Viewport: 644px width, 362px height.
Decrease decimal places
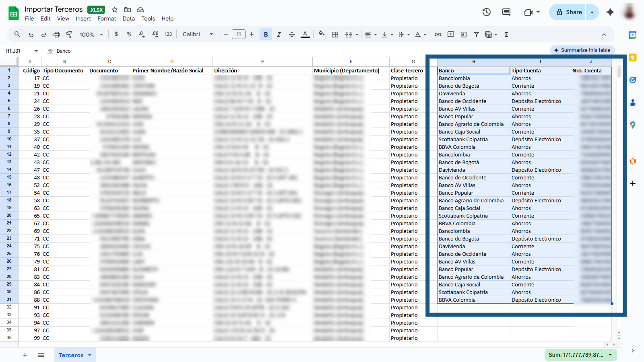(x=142, y=35)
